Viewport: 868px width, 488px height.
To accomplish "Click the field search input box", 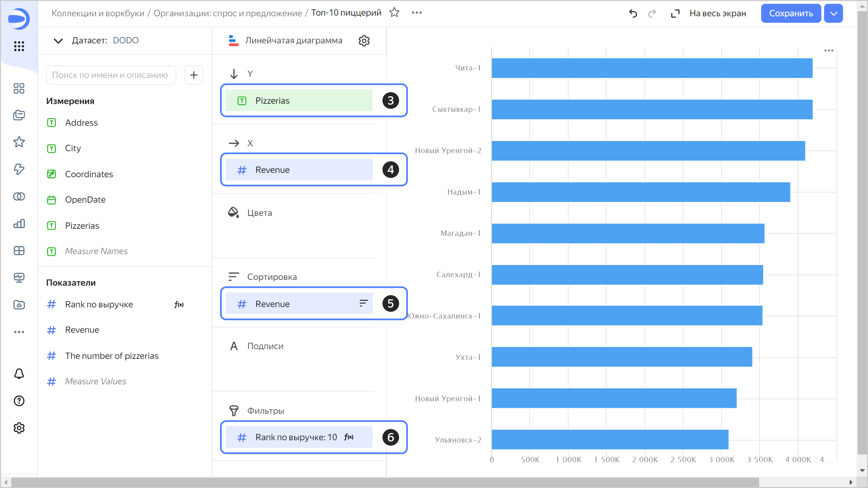I will point(111,75).
